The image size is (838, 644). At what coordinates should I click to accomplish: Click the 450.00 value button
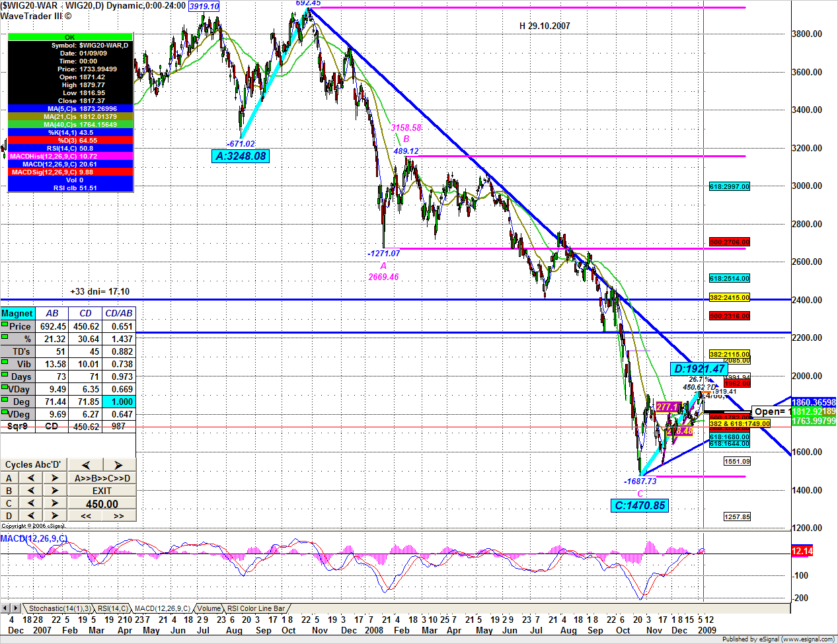pyautogui.click(x=102, y=504)
